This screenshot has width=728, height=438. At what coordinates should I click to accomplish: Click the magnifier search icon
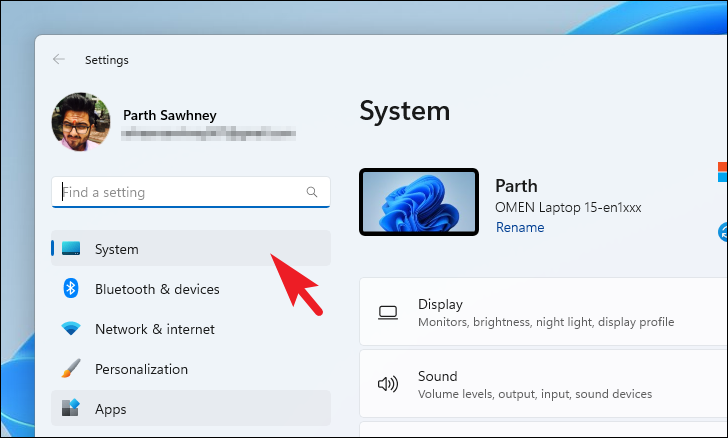(x=312, y=192)
